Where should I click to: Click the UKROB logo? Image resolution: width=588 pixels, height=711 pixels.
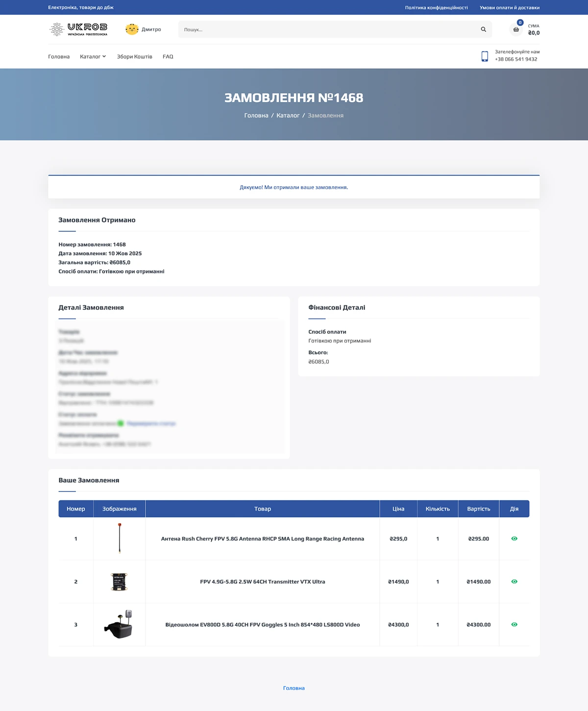click(78, 29)
